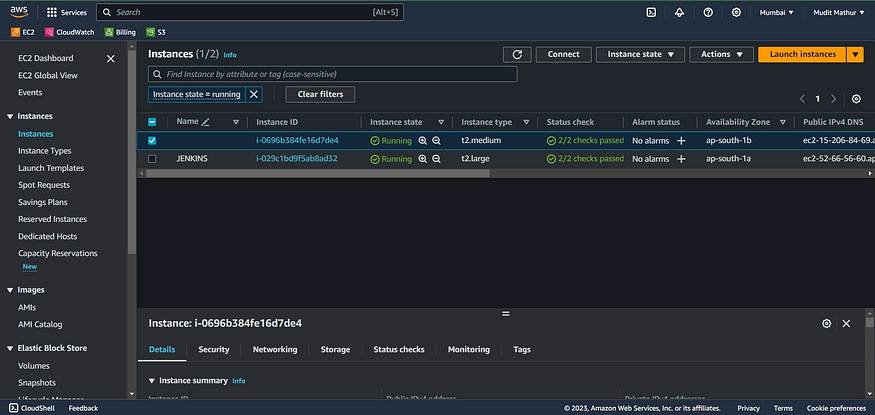The width and height of the screenshot is (875, 415).
Task: Close the EC2 navigation sidebar
Action: click(110, 59)
